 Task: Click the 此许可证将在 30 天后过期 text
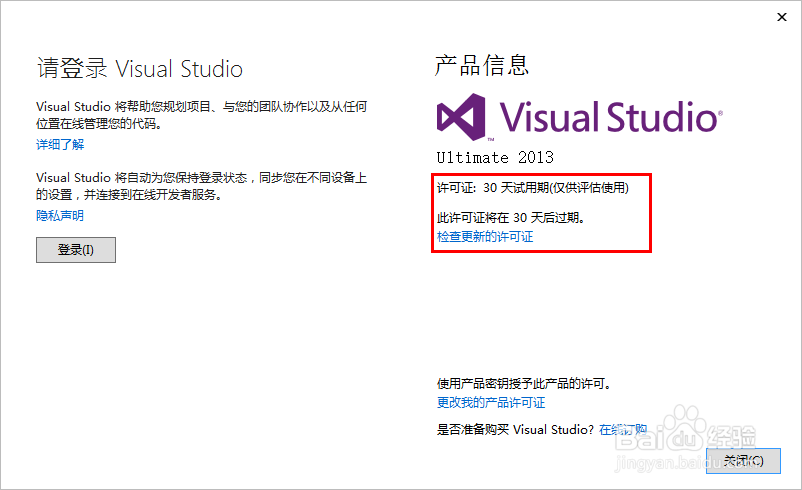tap(510, 218)
